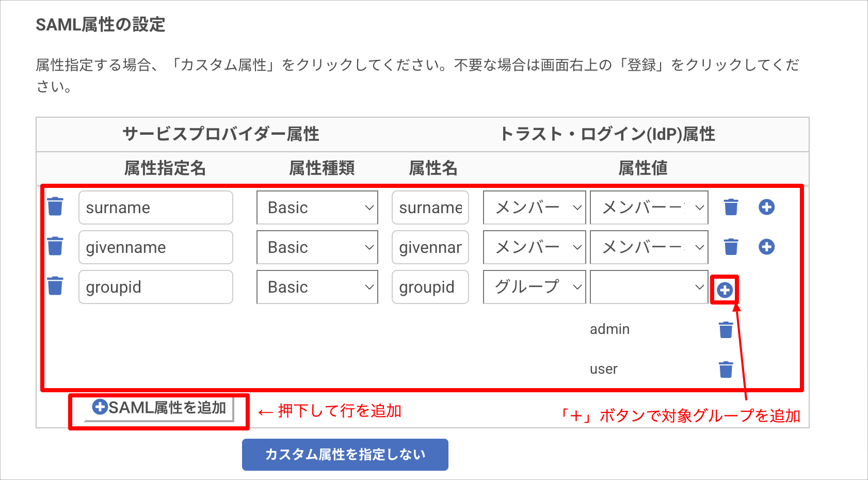The width and height of the screenshot is (868, 480).
Task: Open the attribute type dropdown for givenname
Action: pos(317,247)
